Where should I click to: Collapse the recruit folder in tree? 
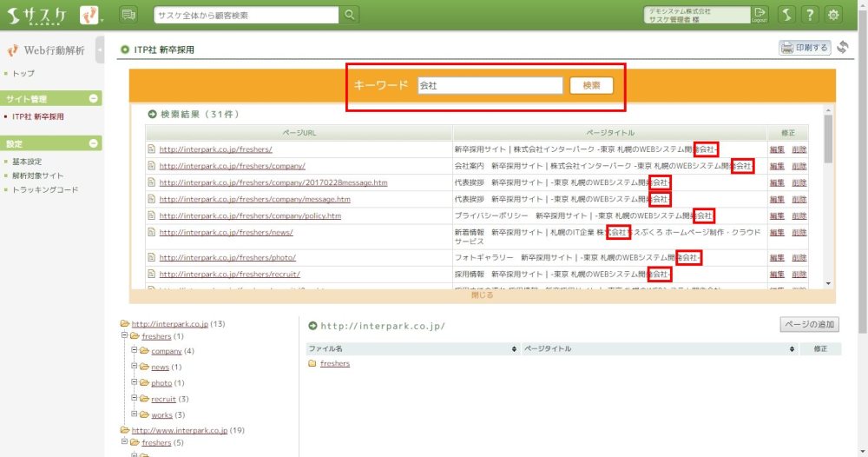point(135,399)
